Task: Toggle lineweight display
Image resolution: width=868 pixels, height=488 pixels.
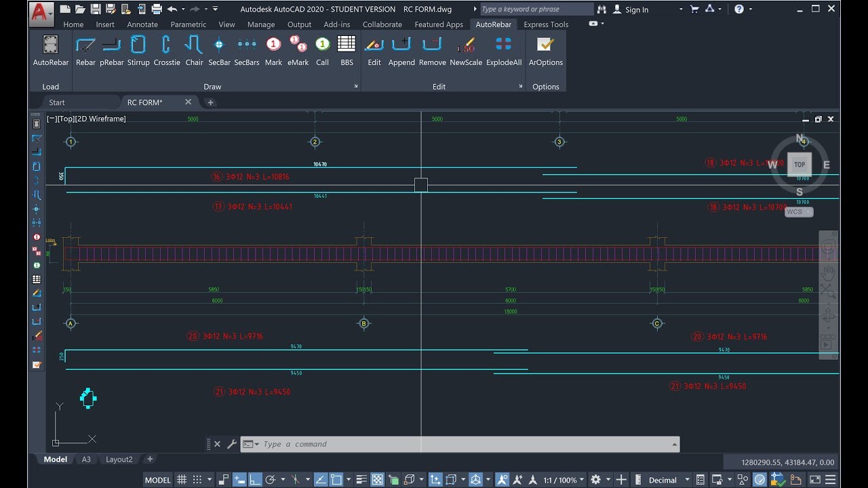Action: [361, 480]
